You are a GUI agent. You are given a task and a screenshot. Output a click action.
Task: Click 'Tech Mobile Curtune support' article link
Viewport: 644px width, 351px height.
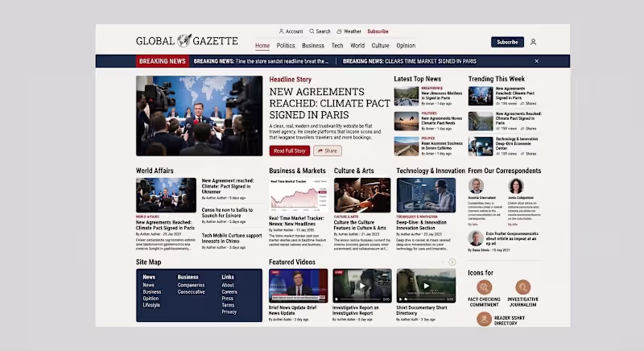click(x=232, y=238)
